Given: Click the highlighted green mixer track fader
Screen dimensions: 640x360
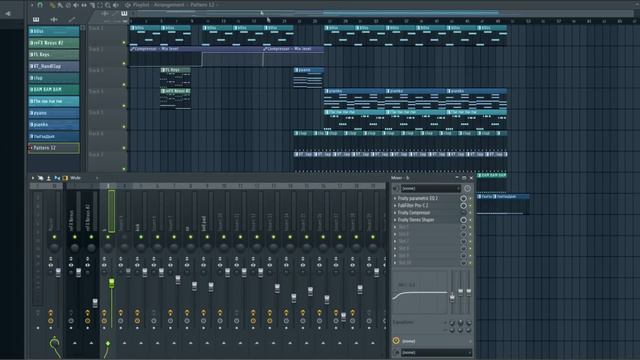Looking at the screenshot, I should (111, 282).
